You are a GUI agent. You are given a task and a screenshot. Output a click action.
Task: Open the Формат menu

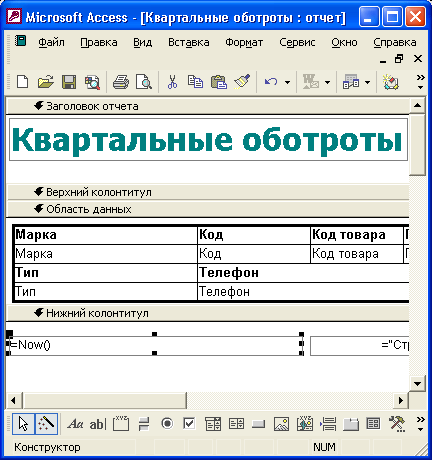coord(244,42)
